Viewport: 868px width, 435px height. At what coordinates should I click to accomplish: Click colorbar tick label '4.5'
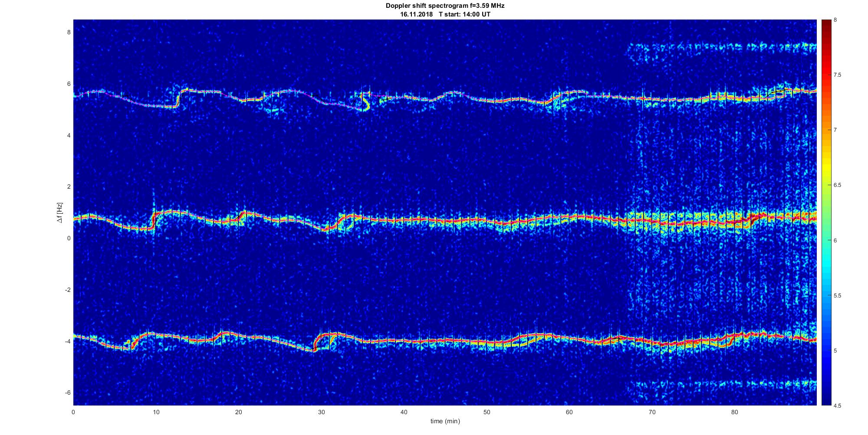[838, 406]
